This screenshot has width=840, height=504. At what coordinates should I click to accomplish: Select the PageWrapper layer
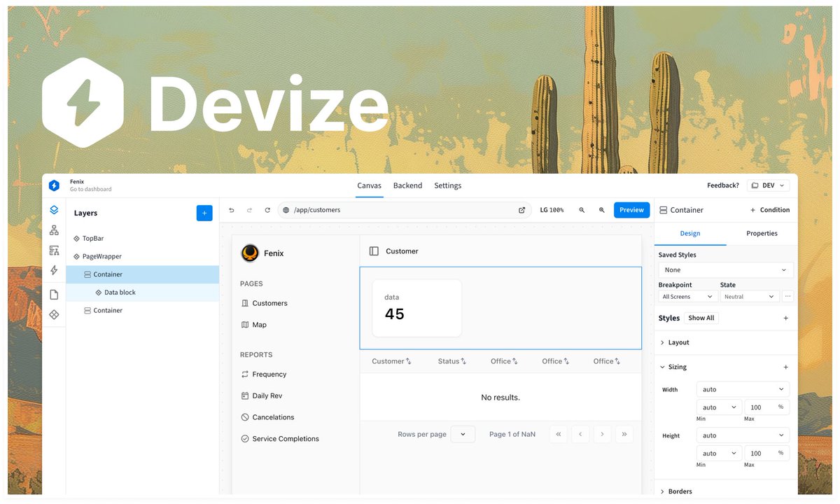[143, 256]
